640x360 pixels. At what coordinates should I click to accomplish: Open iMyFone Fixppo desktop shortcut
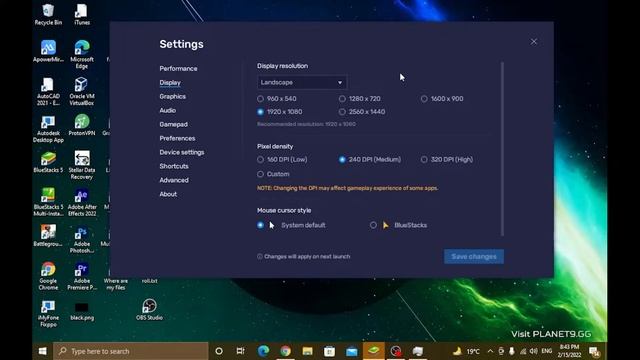(48, 313)
